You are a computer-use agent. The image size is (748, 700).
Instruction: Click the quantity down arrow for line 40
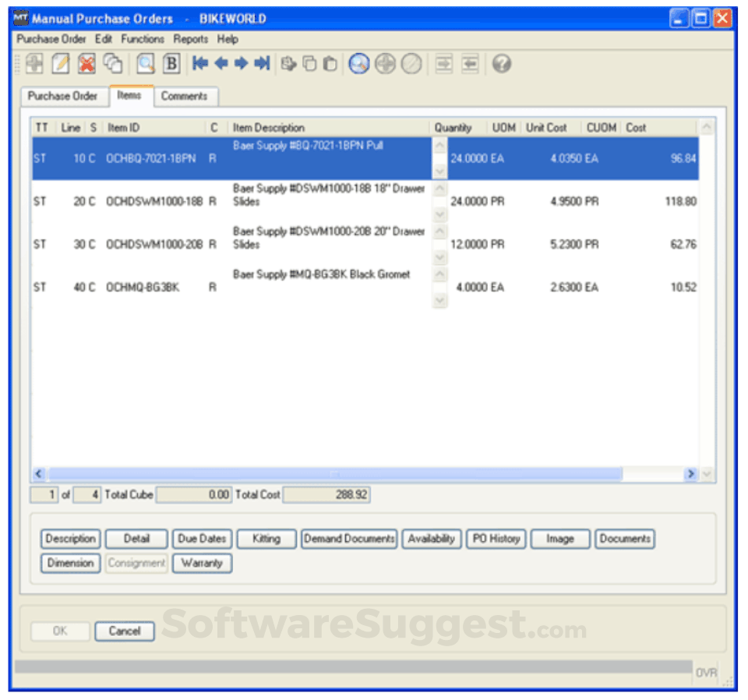pos(439,299)
